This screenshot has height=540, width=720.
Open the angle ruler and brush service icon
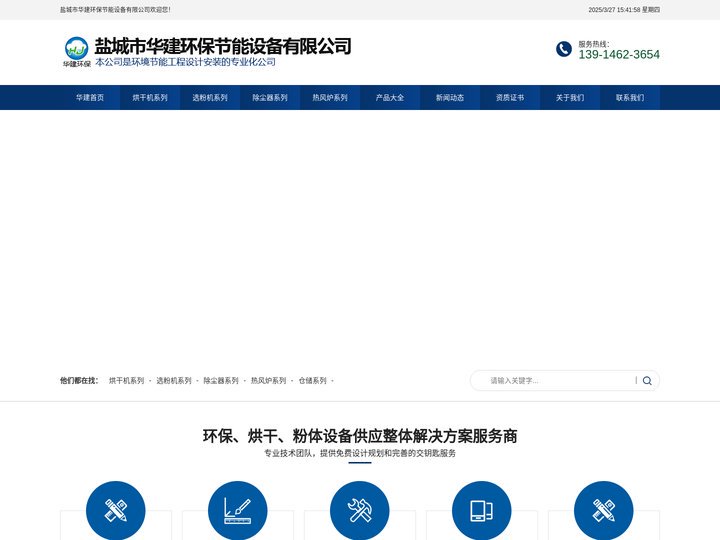237,511
